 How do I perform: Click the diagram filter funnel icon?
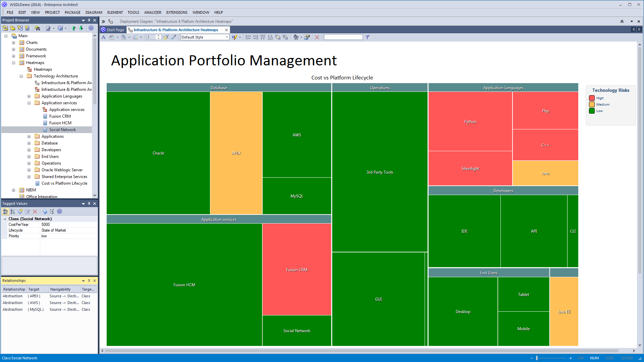367,37
